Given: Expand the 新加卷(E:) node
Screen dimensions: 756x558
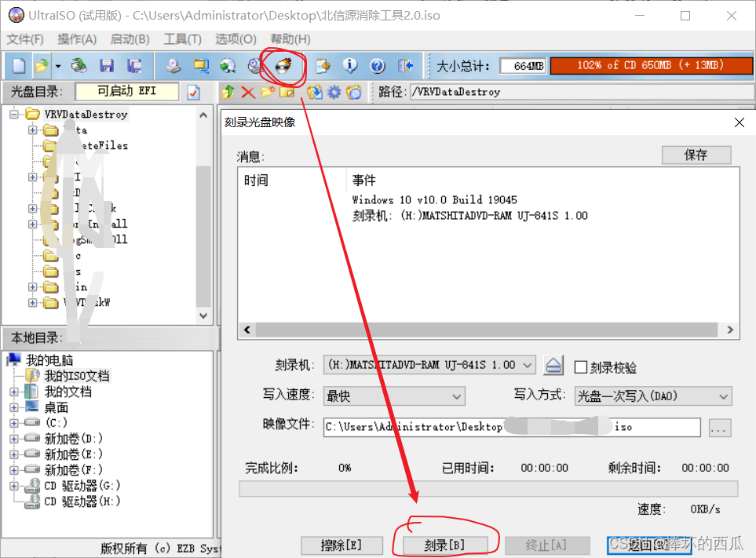Looking at the screenshot, I should (14, 454).
